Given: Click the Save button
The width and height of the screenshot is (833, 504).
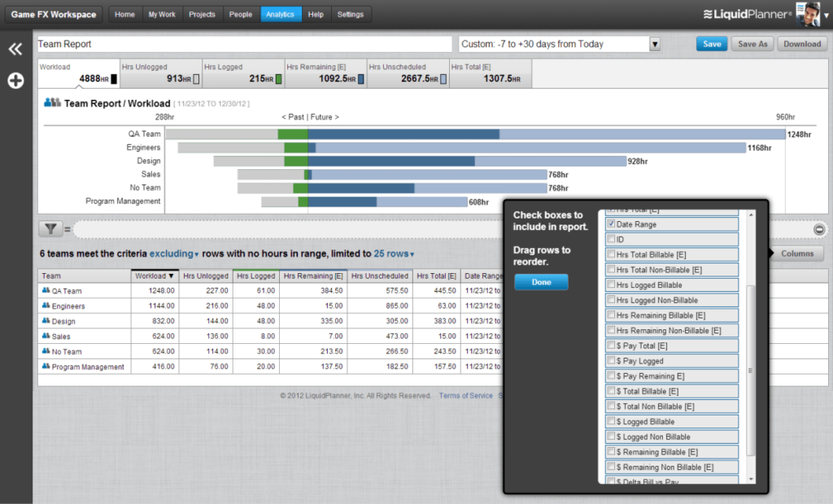Looking at the screenshot, I should (x=712, y=44).
